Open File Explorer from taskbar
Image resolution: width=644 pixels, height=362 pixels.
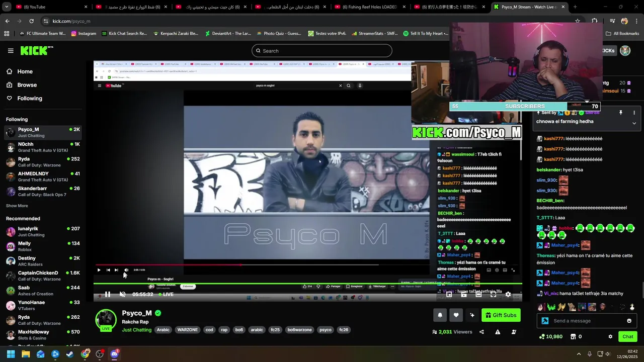(26, 354)
